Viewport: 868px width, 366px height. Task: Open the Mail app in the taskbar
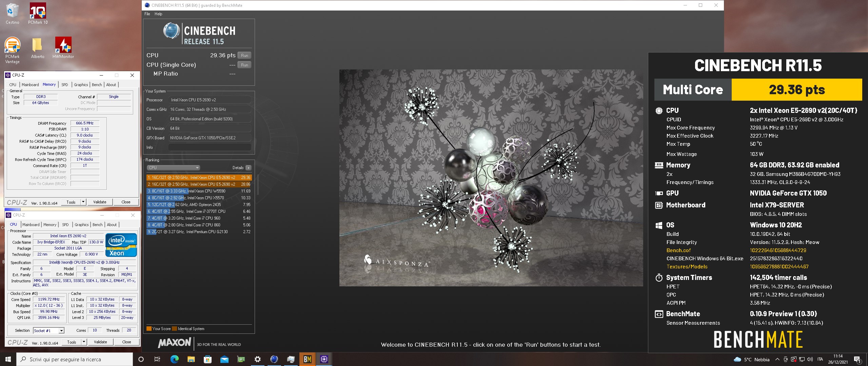click(x=224, y=359)
